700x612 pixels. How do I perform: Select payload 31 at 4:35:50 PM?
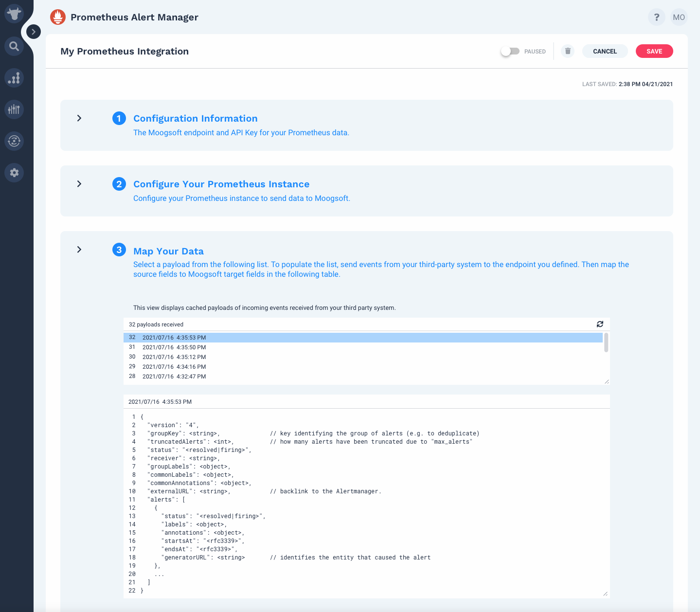point(363,347)
